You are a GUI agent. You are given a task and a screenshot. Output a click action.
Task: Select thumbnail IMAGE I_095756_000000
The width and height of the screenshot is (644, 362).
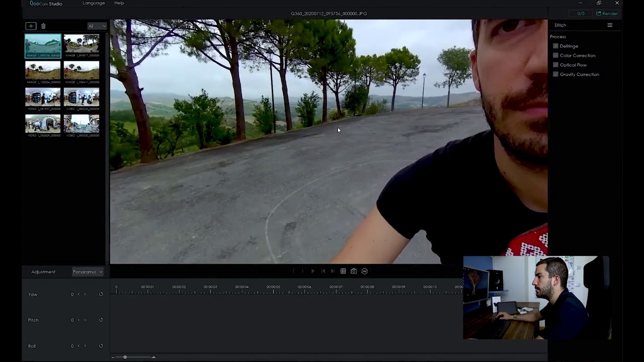click(43, 46)
